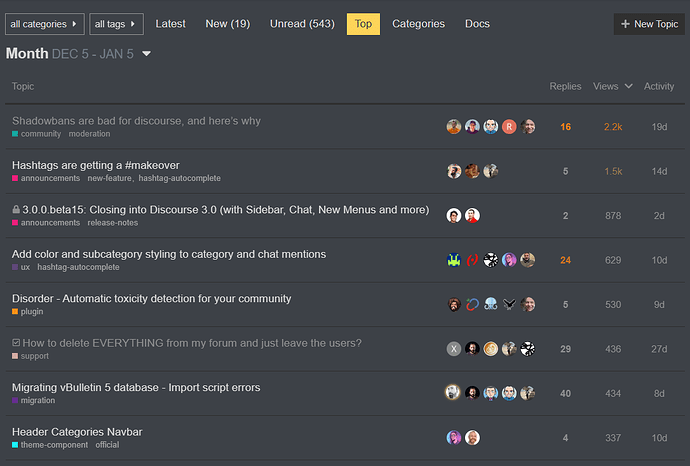Switch to the Unread (543) tab
The image size is (690, 466).
(x=302, y=24)
